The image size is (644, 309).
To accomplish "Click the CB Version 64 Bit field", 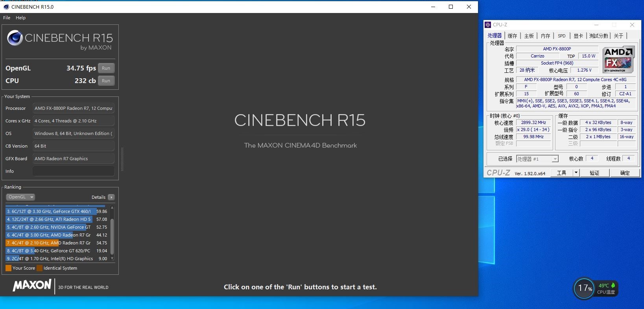I will click(x=74, y=146).
